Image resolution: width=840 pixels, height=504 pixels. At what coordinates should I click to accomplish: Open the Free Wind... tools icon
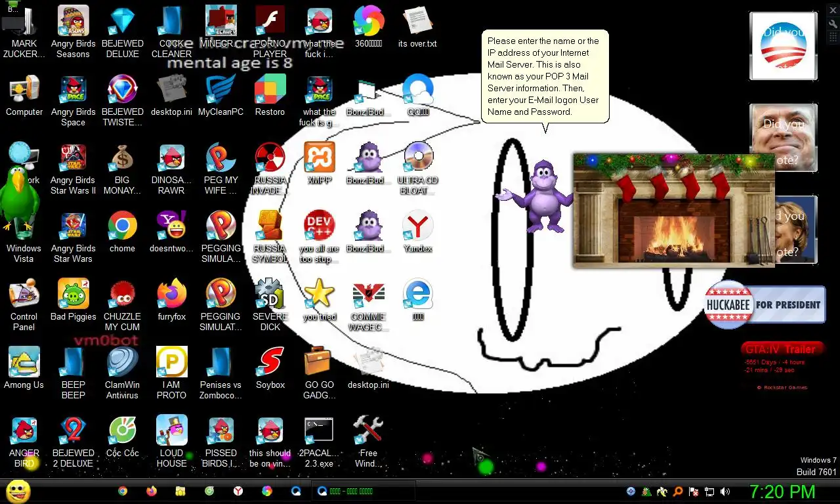pos(369,441)
